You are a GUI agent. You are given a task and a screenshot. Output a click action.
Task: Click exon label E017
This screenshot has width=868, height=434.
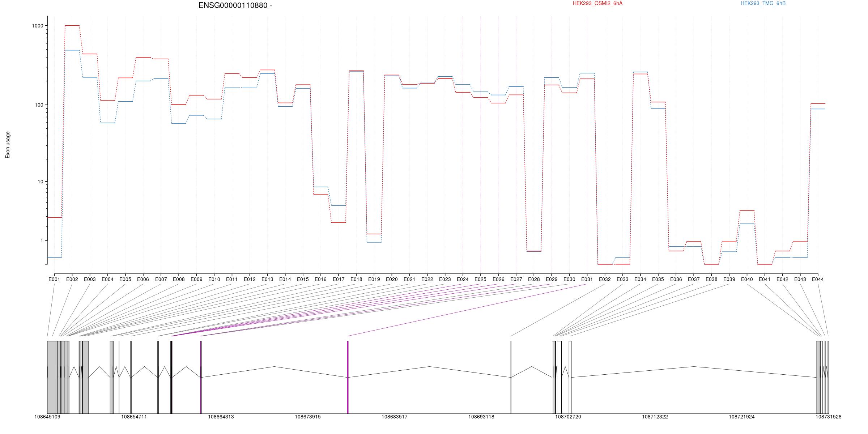pos(339,279)
